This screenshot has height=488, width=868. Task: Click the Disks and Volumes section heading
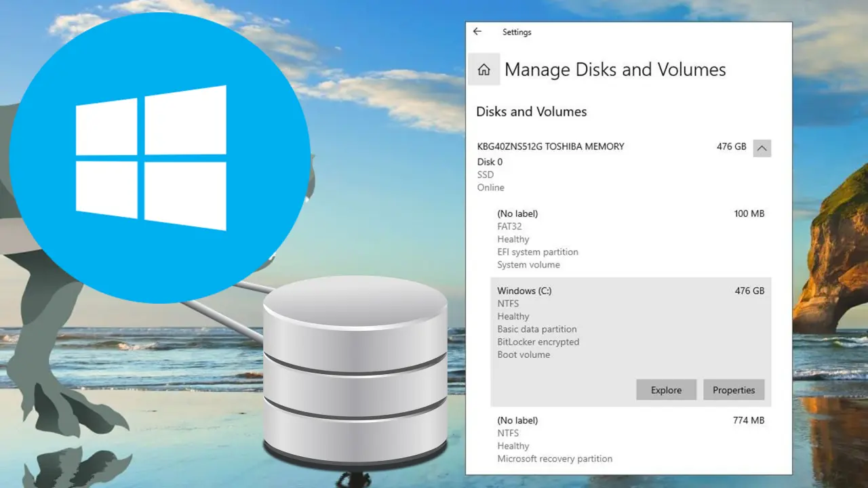532,112
